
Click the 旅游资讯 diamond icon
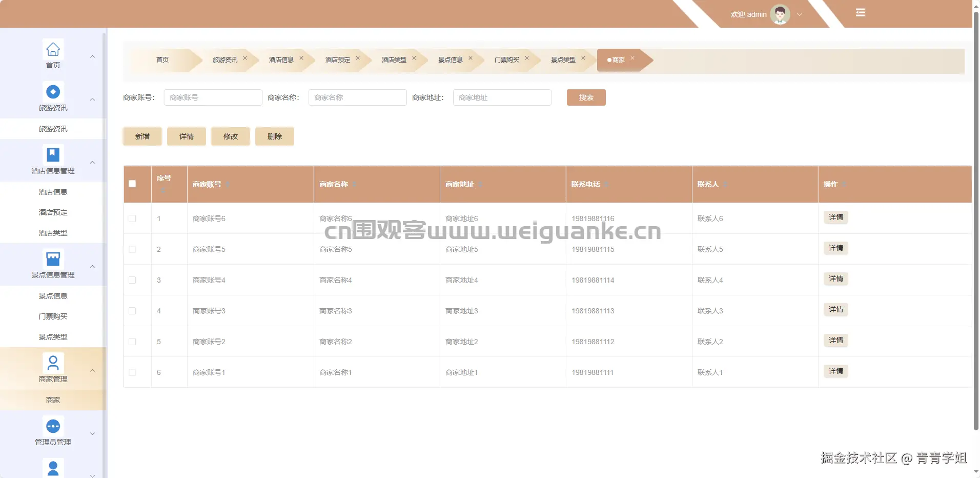[53, 91]
